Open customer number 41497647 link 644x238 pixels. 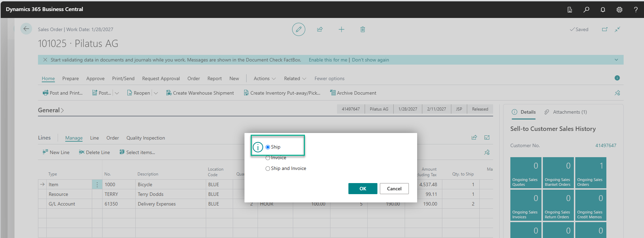pos(606,145)
